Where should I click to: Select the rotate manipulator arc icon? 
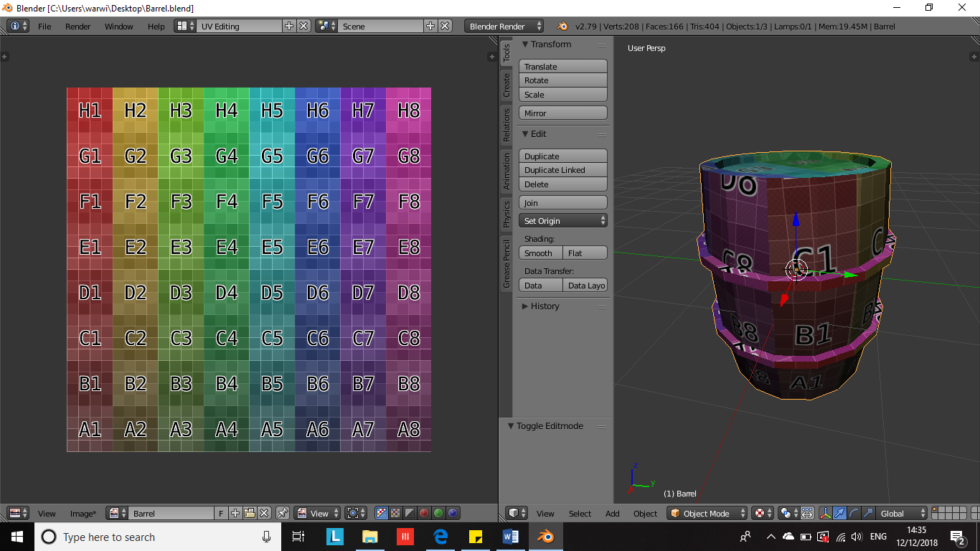click(x=854, y=513)
